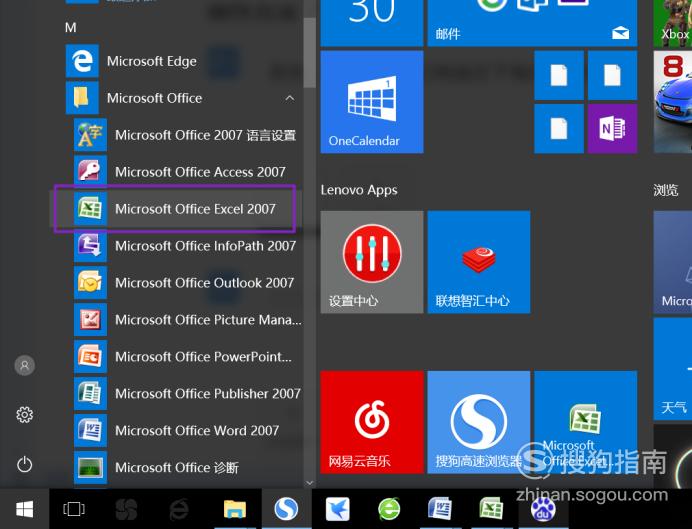Open the racing game tile with blue car
The image size is (692, 529).
point(673,102)
